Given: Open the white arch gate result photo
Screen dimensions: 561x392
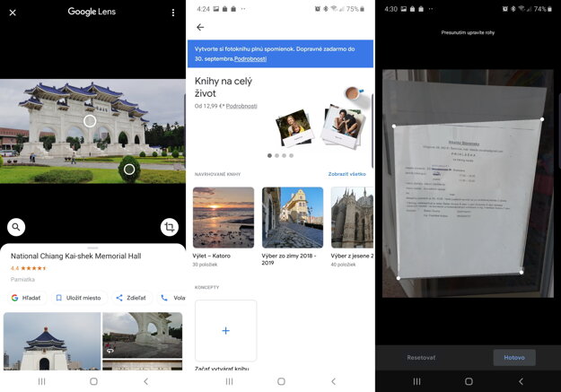Looking at the screenshot, I should tap(143, 335).
